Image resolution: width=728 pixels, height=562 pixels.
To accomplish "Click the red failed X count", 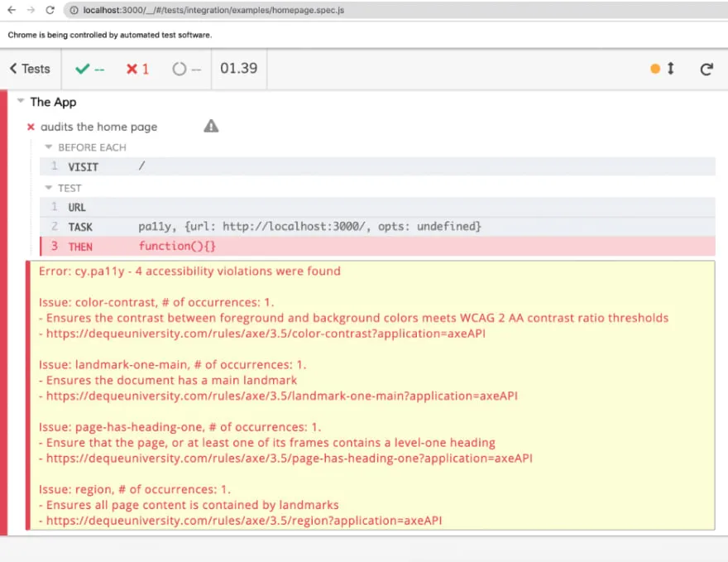I will coord(137,70).
